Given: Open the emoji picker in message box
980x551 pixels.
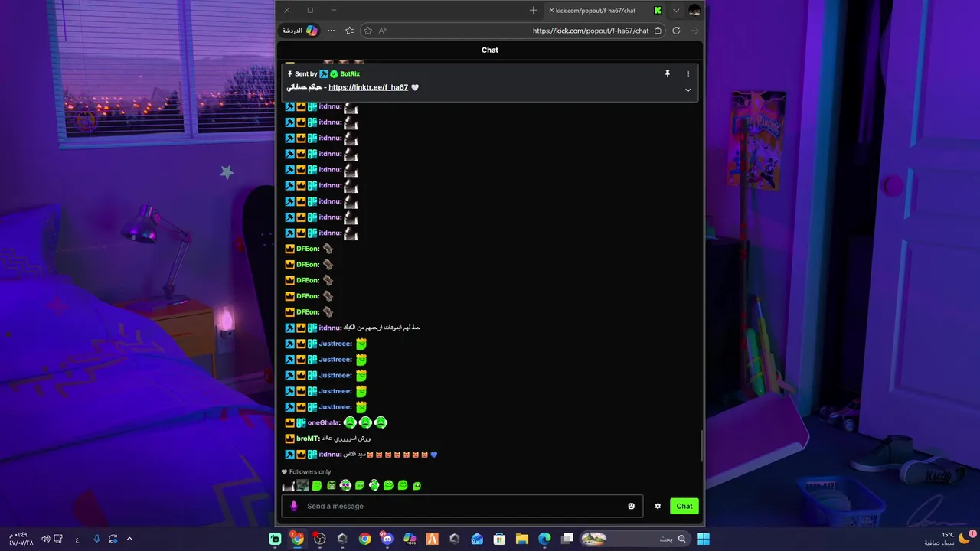Looking at the screenshot, I should coord(631,506).
